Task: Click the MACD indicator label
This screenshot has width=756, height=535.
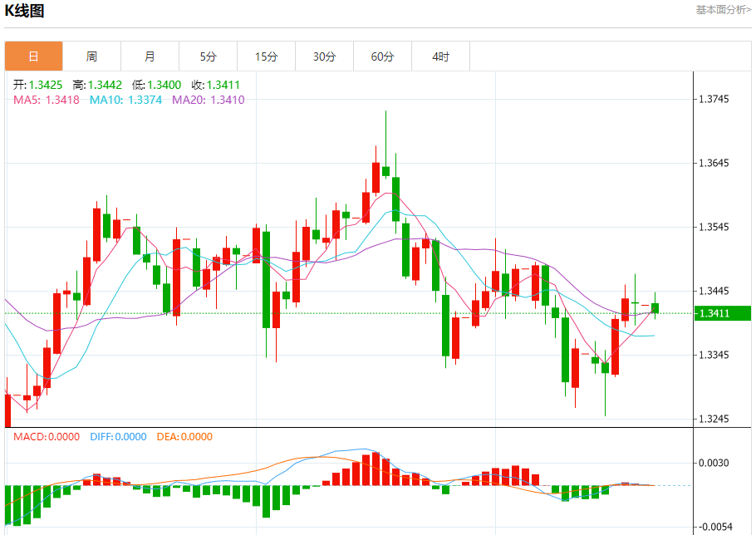Action: (47, 437)
